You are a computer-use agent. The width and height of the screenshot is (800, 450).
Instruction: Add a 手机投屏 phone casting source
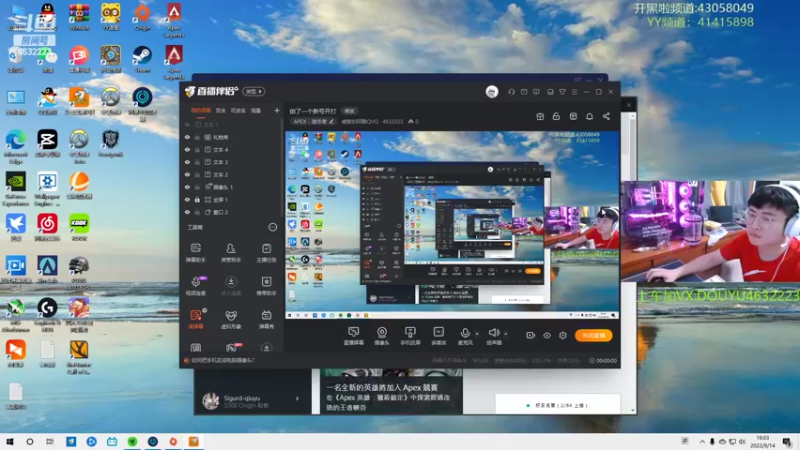pos(410,336)
